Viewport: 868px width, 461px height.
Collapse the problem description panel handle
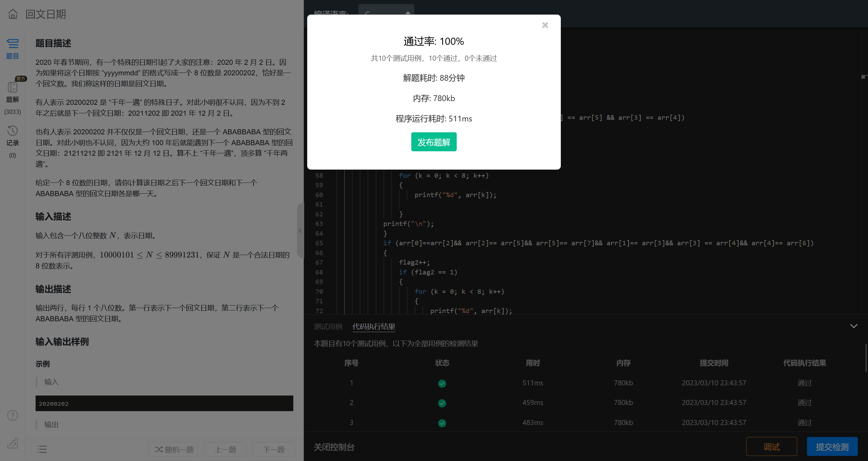pyautogui.click(x=300, y=231)
